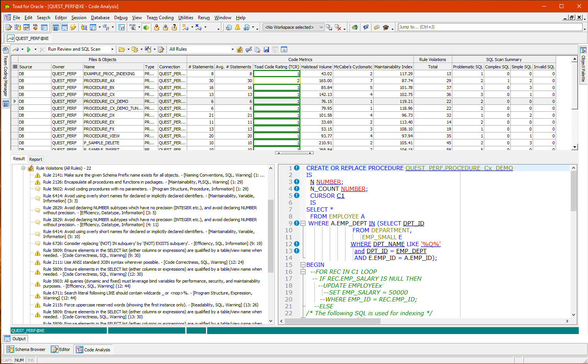Click the save workspace icon
Screen dimensions: 588x364
329,27
